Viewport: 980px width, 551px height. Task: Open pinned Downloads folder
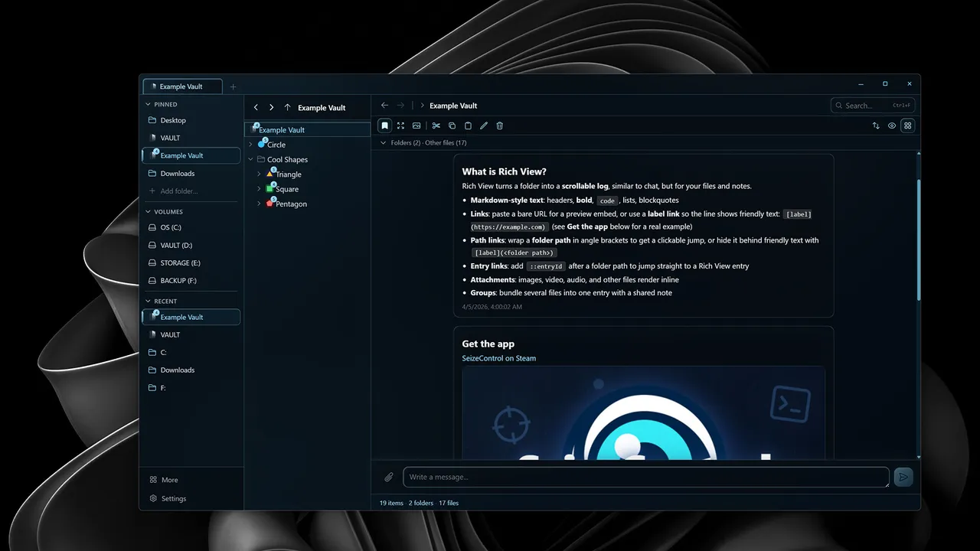point(191,174)
